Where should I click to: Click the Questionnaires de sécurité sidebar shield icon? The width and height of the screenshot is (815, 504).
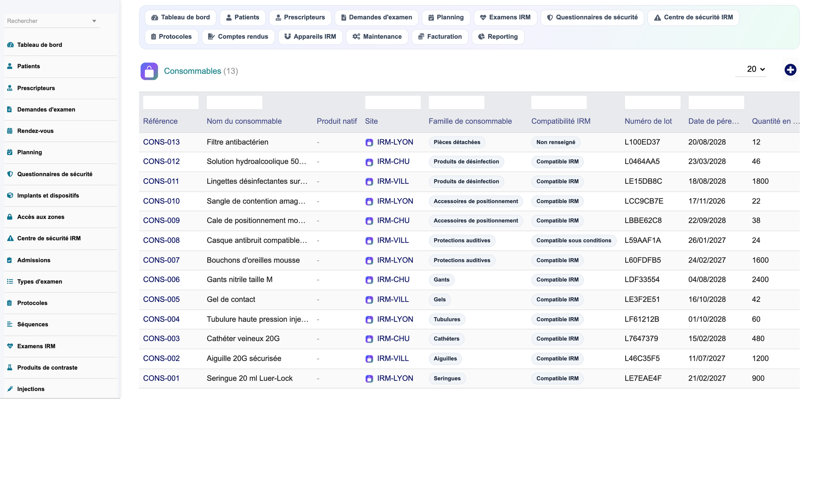coord(10,174)
